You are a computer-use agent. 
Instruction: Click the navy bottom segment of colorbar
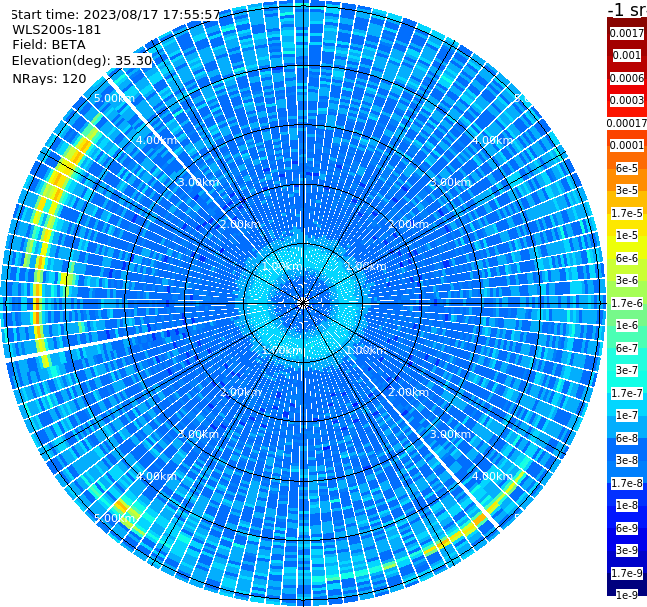point(627,584)
